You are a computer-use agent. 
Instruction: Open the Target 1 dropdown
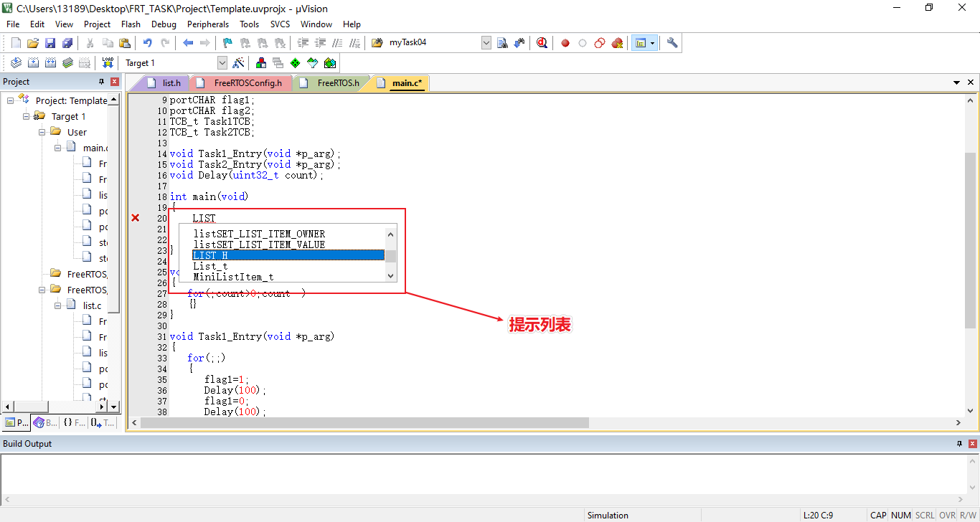[222, 63]
